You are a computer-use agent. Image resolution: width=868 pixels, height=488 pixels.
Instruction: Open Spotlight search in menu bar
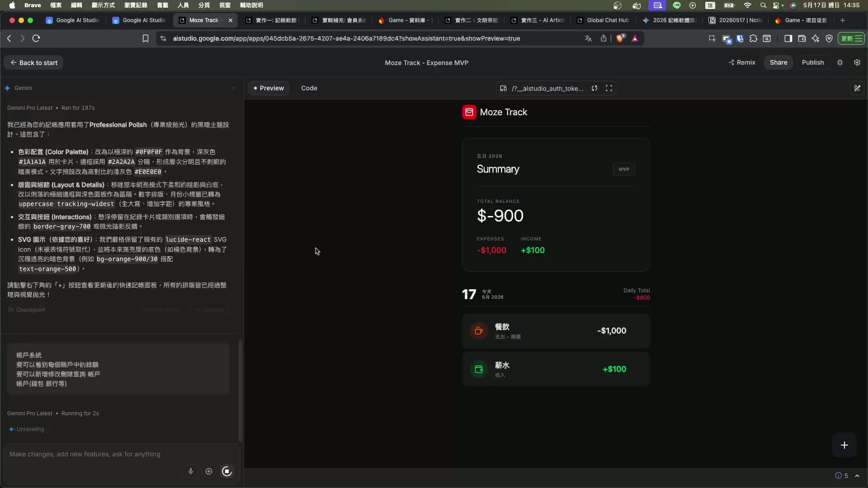coord(763,5)
